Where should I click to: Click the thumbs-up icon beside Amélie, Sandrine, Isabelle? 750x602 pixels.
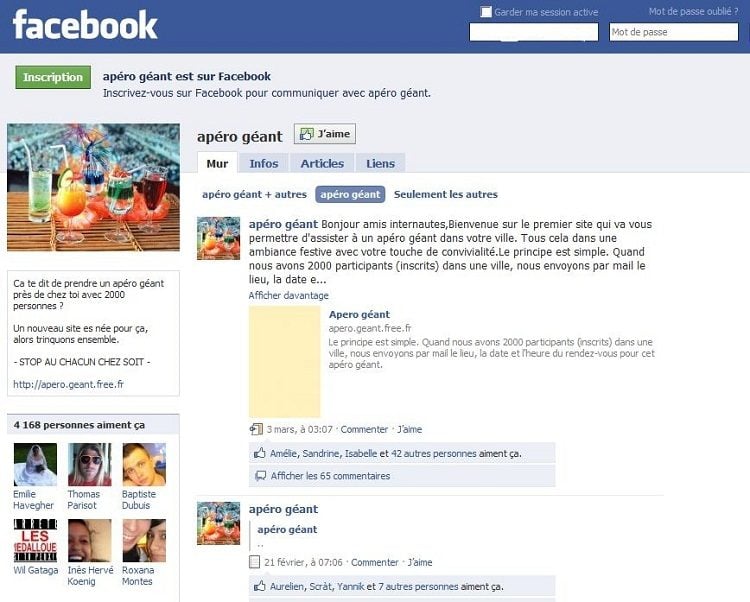pos(260,453)
